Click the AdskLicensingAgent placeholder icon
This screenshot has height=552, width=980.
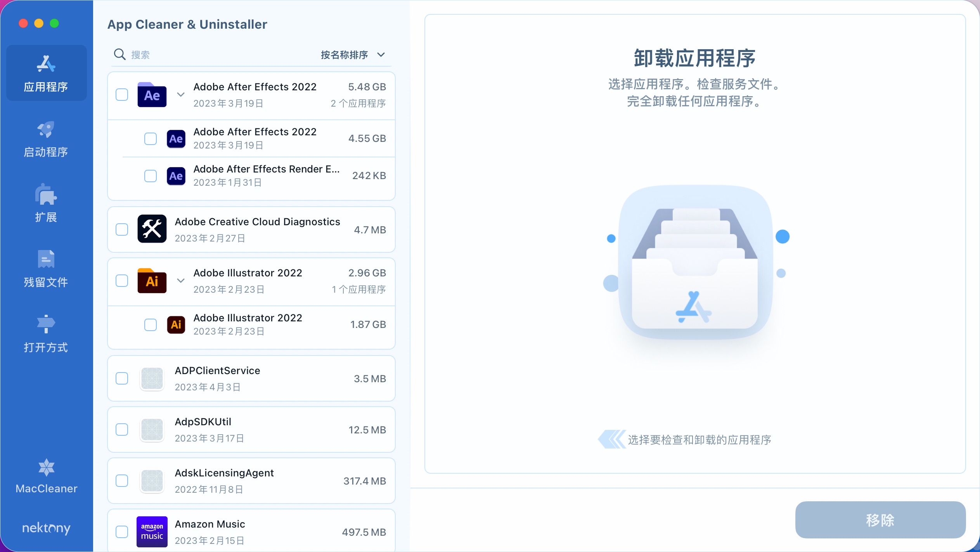[x=152, y=481]
